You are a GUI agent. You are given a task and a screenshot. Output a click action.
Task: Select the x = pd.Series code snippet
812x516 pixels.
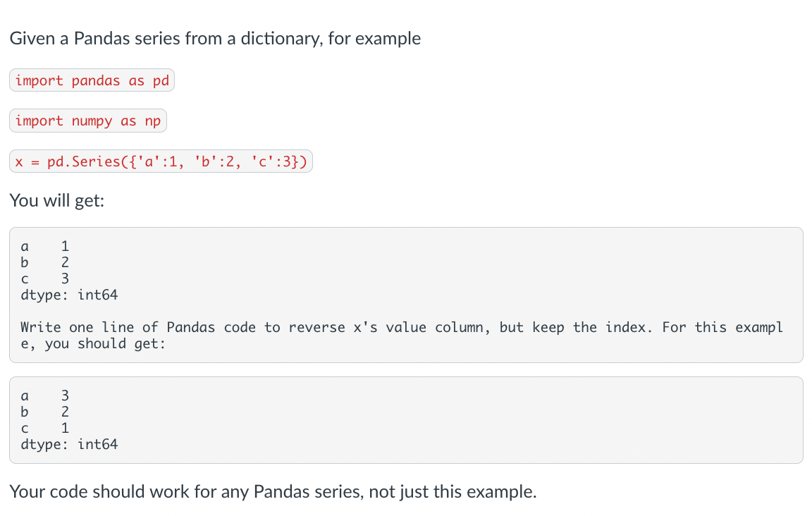click(161, 161)
